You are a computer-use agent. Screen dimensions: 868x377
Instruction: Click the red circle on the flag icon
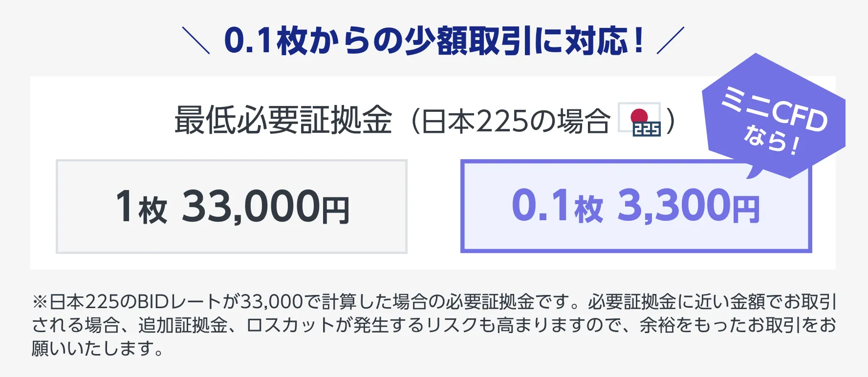pos(639,116)
